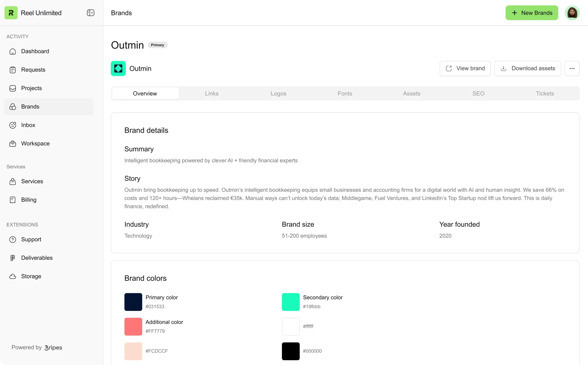588x365 pixels.
Task: Open the Support extension
Action: point(48,239)
